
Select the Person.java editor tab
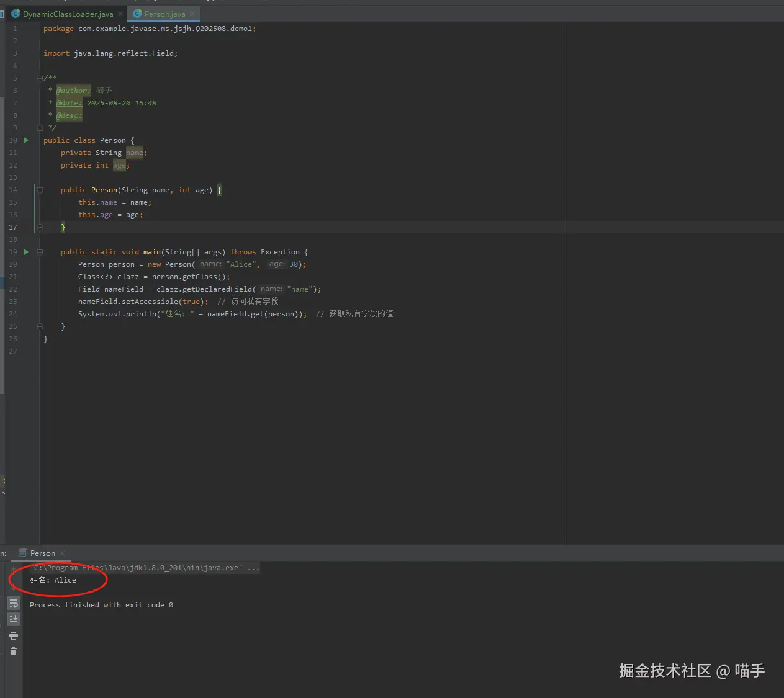[164, 14]
